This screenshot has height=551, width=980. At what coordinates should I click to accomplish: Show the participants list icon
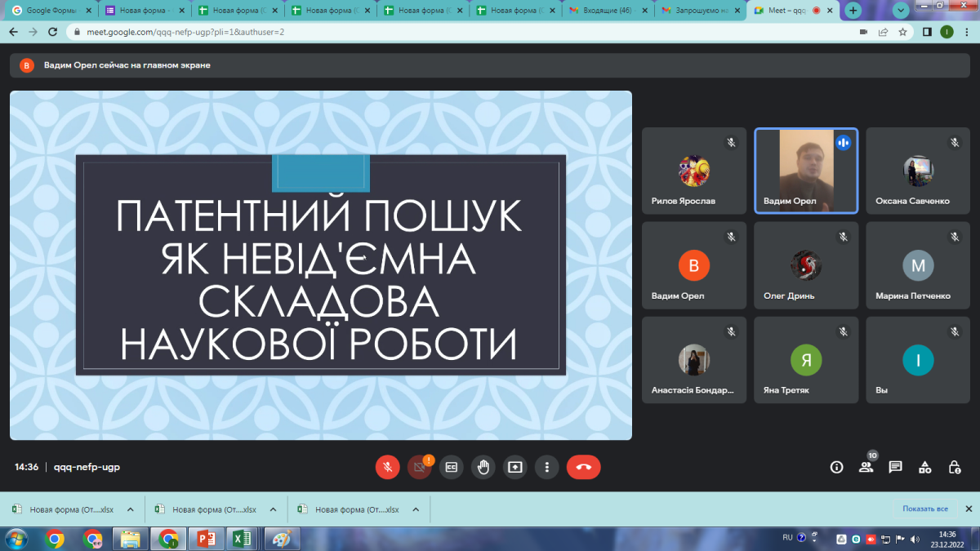[866, 467]
